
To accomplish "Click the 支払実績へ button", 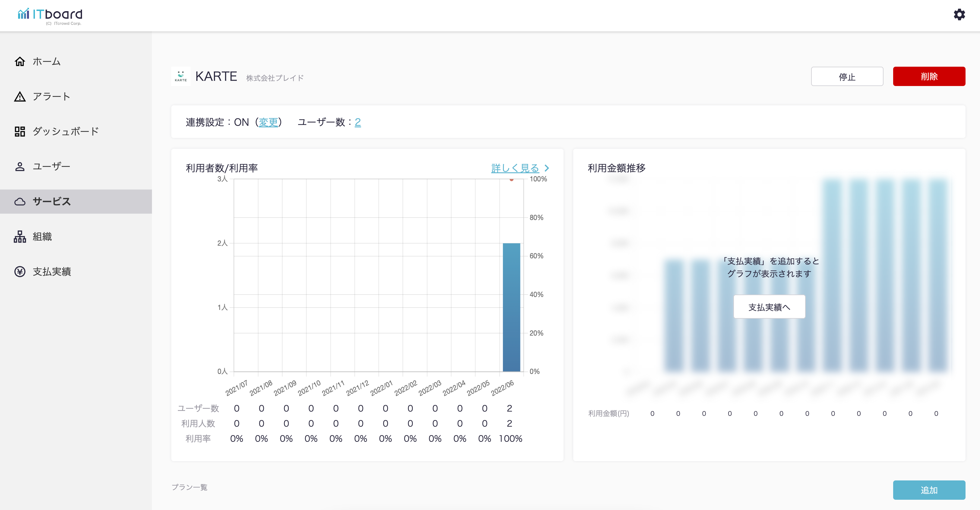I will [x=769, y=307].
